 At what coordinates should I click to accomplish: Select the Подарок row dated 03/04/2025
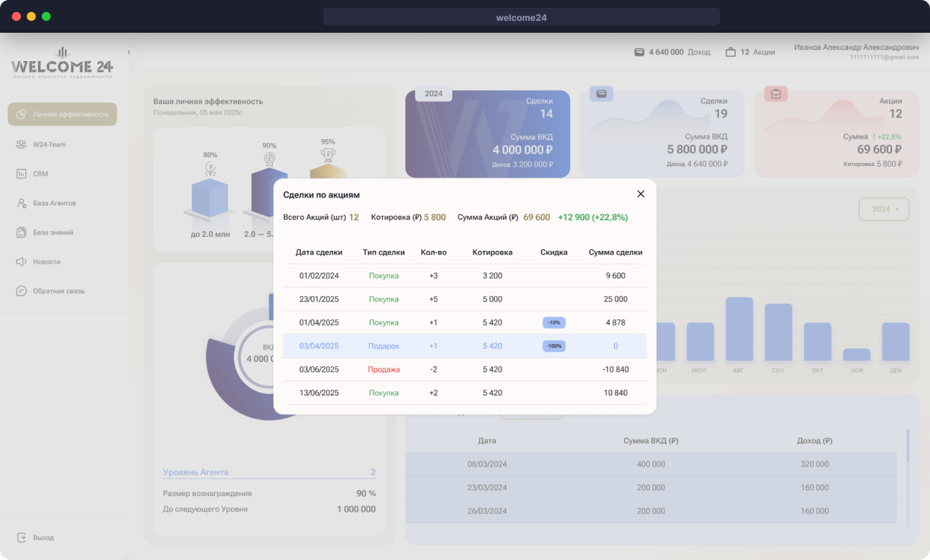tap(465, 346)
